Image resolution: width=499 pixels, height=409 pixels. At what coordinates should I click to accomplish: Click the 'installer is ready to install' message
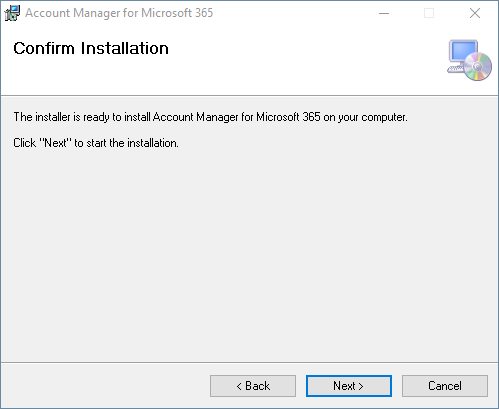tap(210, 117)
